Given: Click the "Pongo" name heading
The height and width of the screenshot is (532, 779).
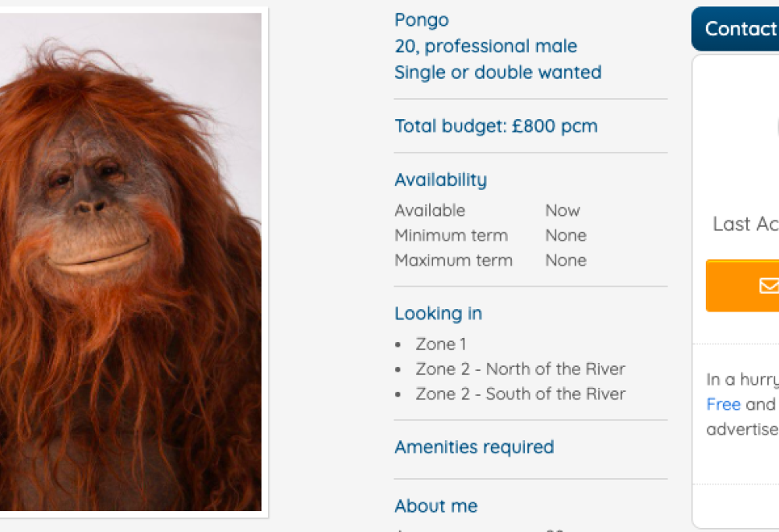Looking at the screenshot, I should (421, 20).
